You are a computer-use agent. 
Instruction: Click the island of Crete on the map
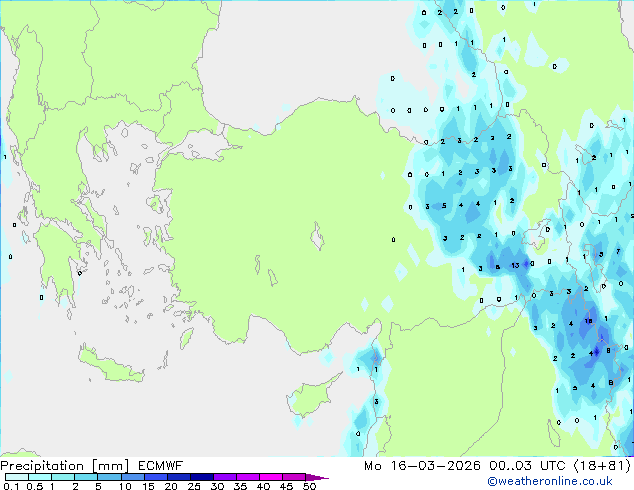(111, 365)
